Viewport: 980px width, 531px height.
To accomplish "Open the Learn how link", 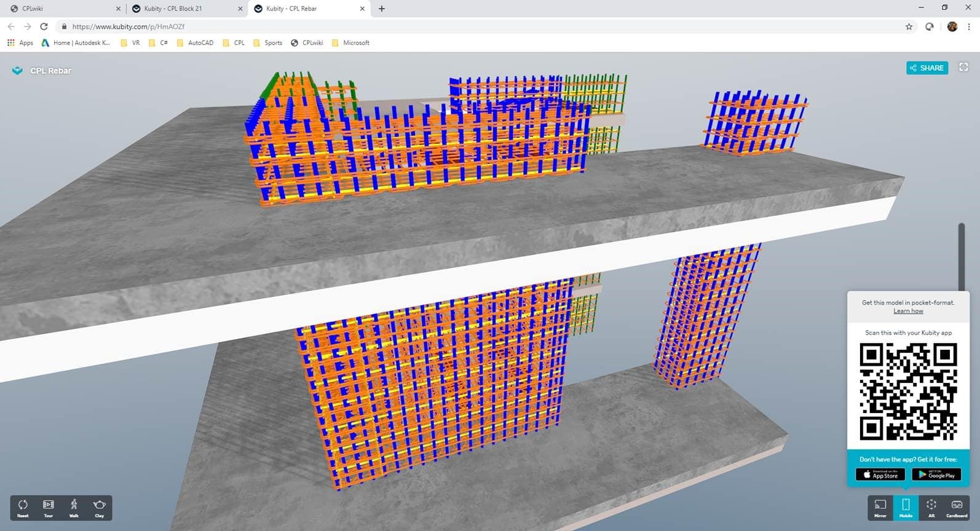I will click(x=908, y=311).
